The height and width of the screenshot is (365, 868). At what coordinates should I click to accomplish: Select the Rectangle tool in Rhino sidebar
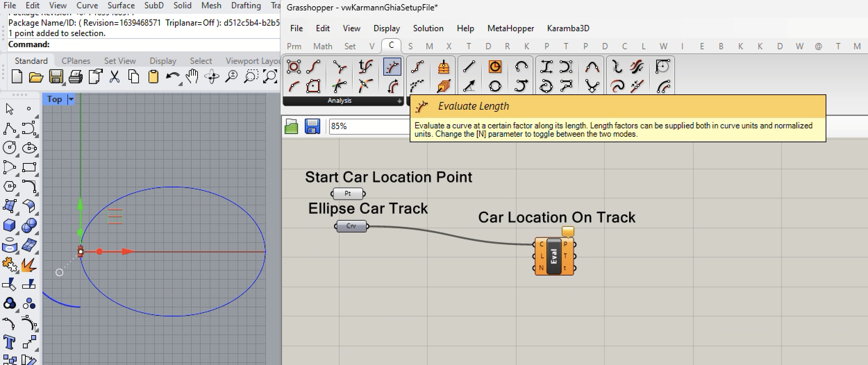click(29, 167)
